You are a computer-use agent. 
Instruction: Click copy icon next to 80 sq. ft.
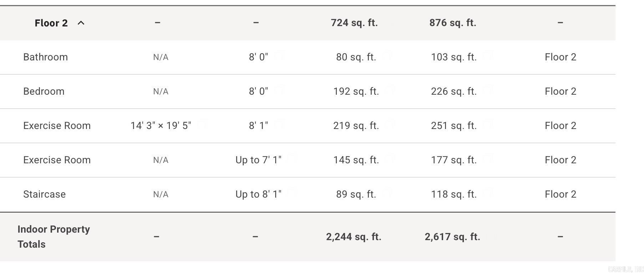(x=388, y=56)
